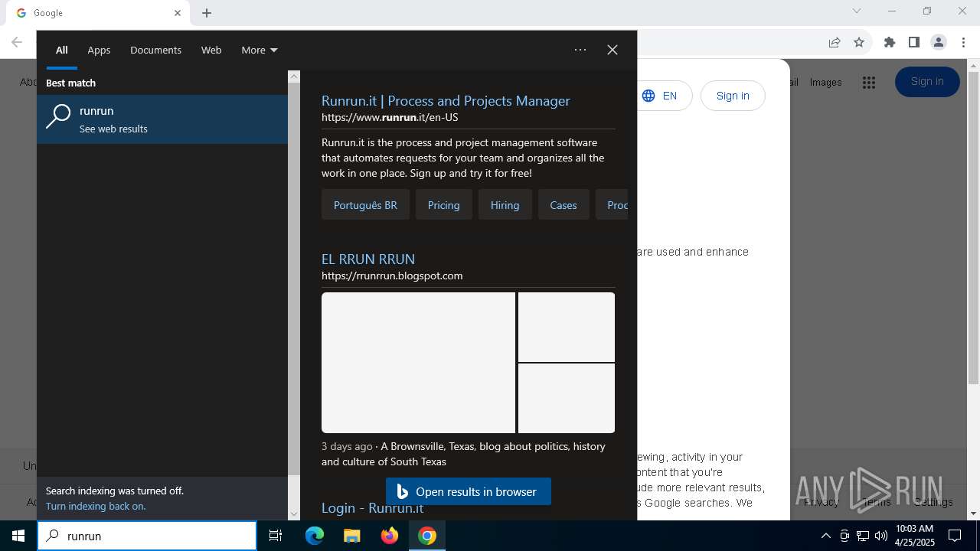The height and width of the screenshot is (551, 980).
Task: Open taskbar clock and date
Action: pos(915,536)
